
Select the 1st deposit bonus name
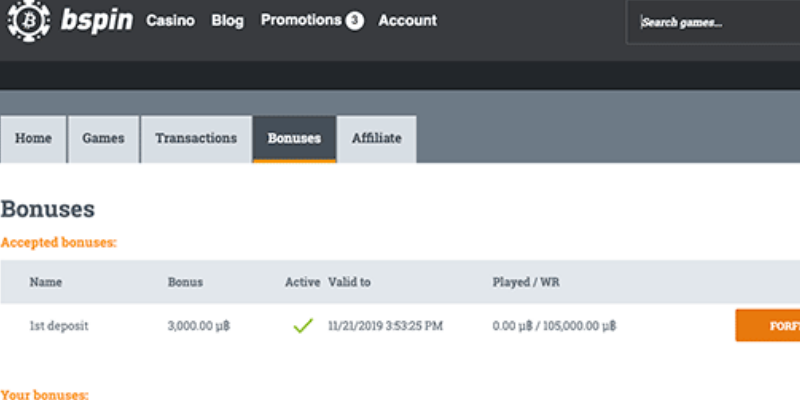[59, 326]
